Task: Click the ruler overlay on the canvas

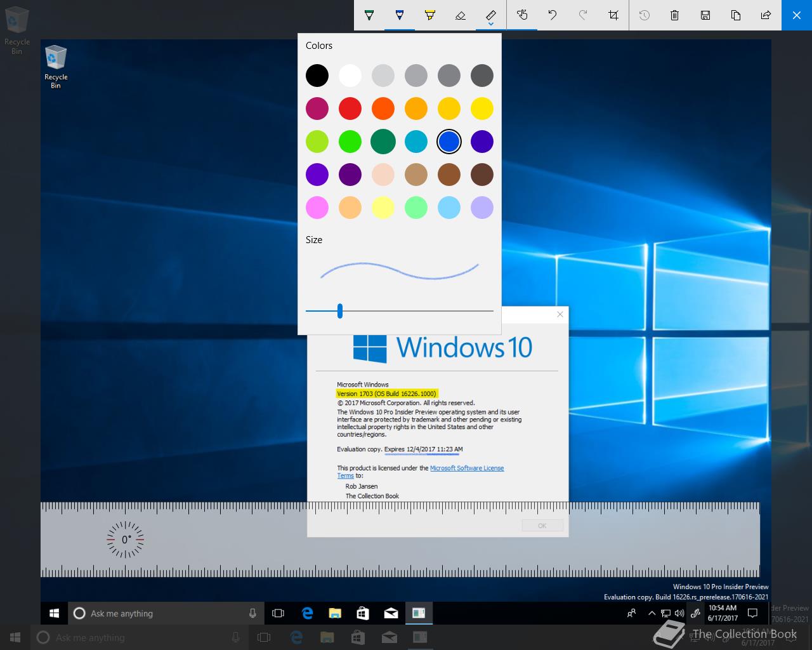Action: tap(400, 540)
